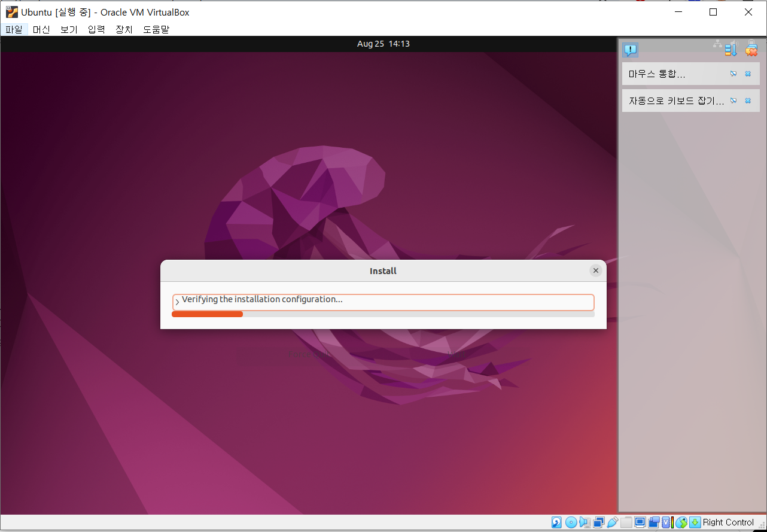Open the Ubuntu clock 'Aug 25 14:13'
The height and width of the screenshot is (532, 767).
coord(383,44)
